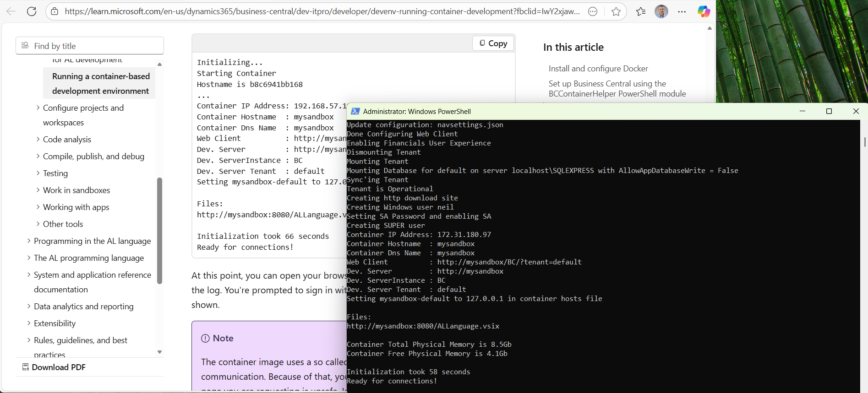
Task: Select Running a container-based development environment
Action: (100, 84)
